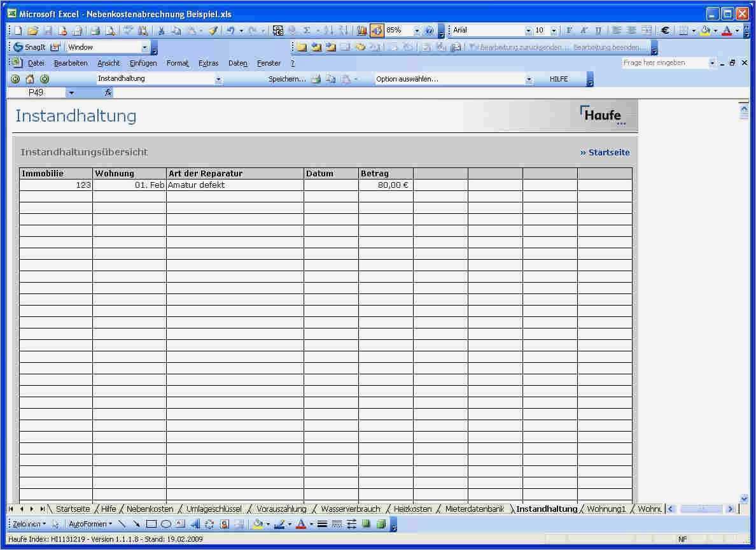Switch to the Heizkosten sheet tab

[x=413, y=509]
